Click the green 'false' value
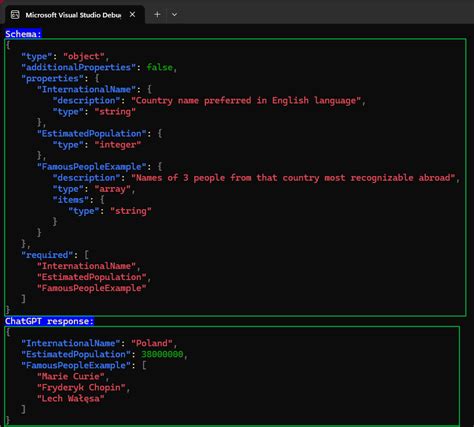This screenshot has height=427, width=474. 160,67
